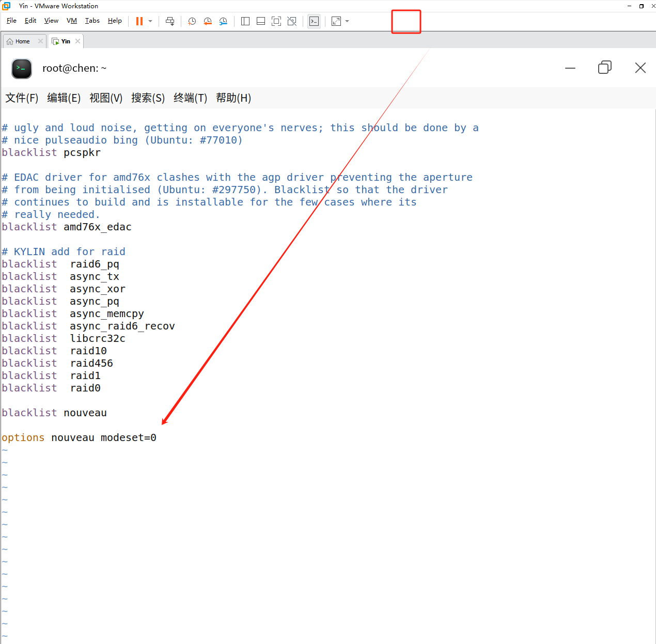The height and width of the screenshot is (644, 656).
Task: Open the snapshot manager icon
Action: pos(223,21)
